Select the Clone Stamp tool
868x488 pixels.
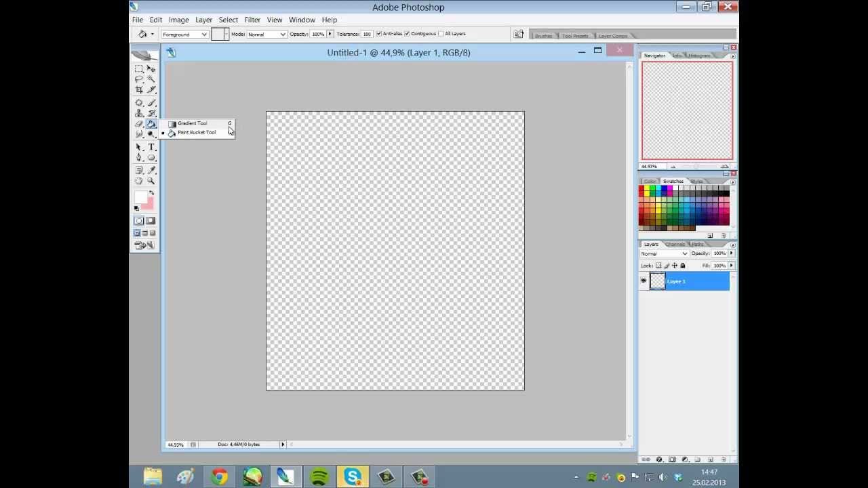[139, 113]
